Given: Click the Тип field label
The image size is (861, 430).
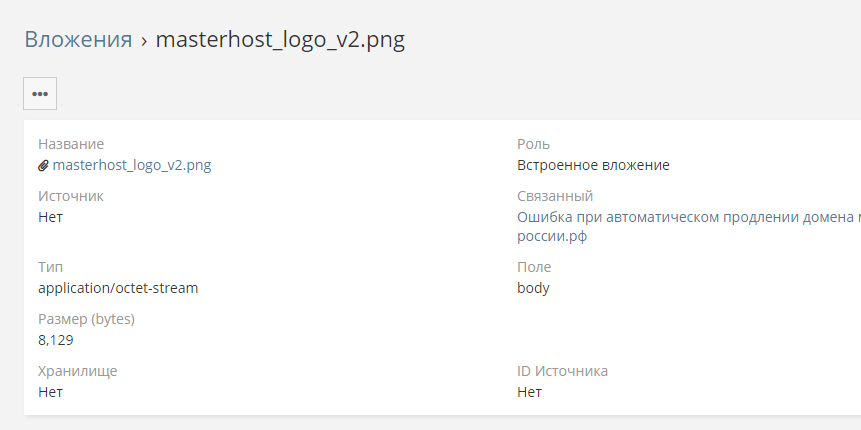Looking at the screenshot, I should (50, 267).
